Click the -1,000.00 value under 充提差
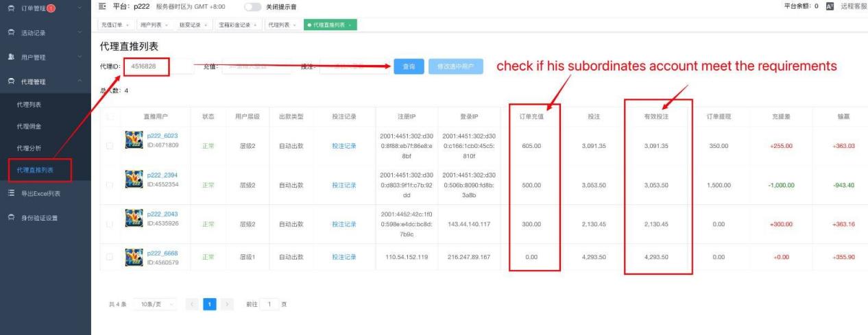This screenshot has height=335, width=868. tap(781, 185)
